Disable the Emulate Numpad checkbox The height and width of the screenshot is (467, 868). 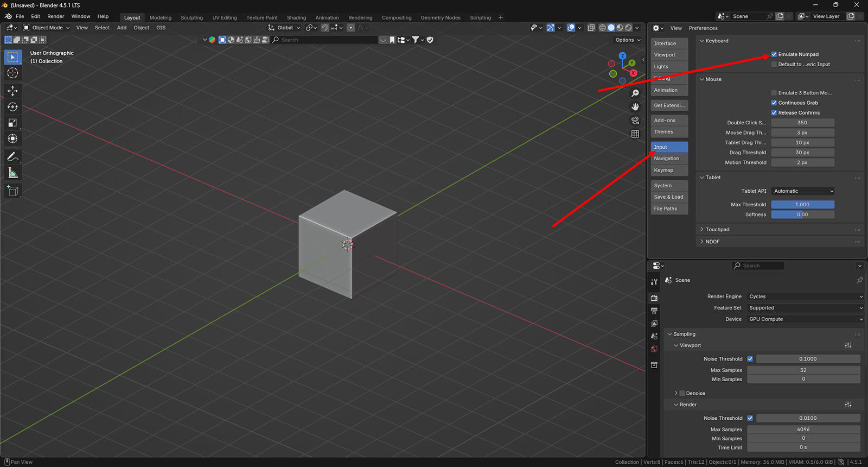pyautogui.click(x=774, y=54)
